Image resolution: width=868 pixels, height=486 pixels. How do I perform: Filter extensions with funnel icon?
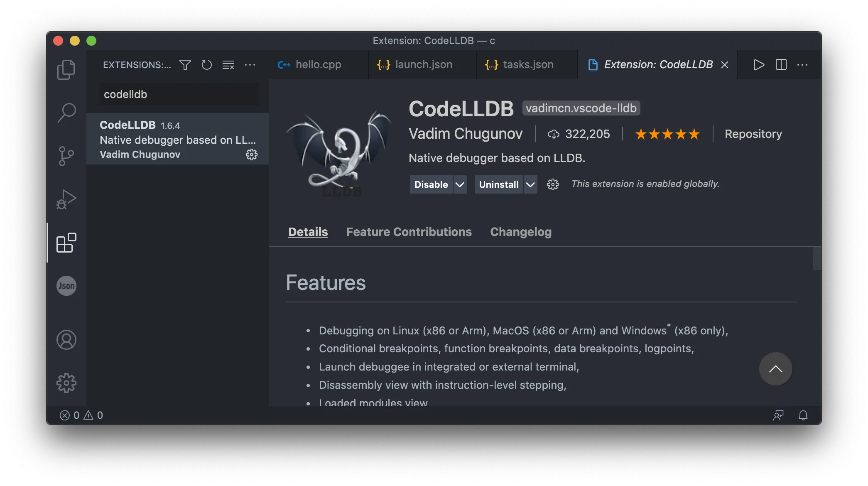[185, 65]
